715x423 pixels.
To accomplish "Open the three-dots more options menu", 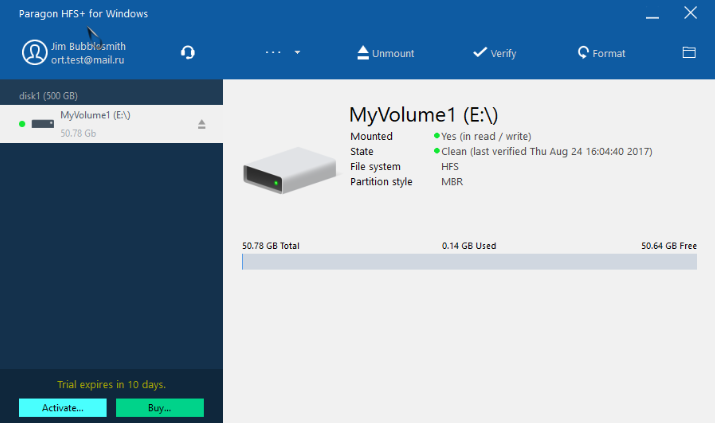I will point(273,52).
